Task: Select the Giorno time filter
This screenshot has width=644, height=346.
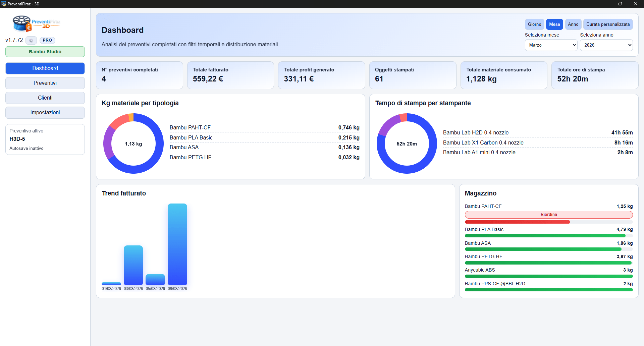Action: 534,24
